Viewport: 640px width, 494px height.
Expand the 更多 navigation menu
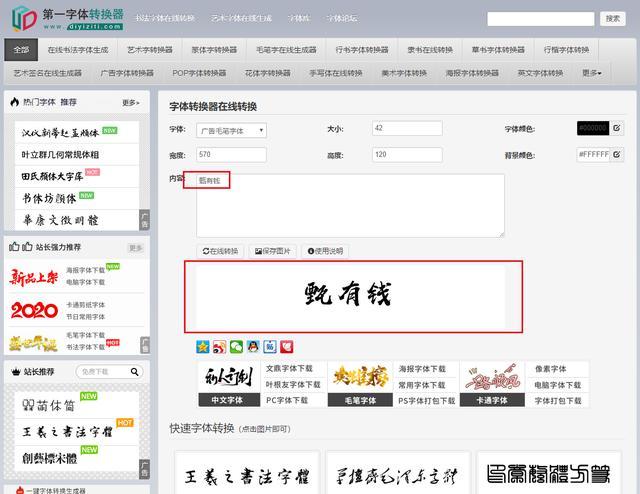591,73
